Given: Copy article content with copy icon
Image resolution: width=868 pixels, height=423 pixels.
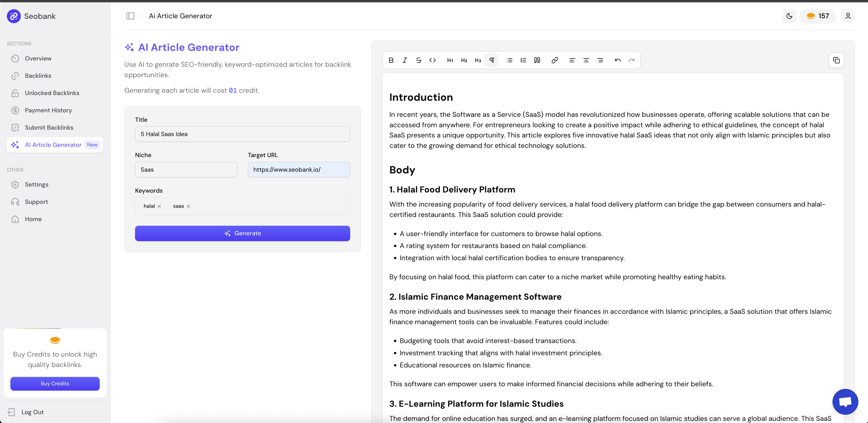Looking at the screenshot, I should pyautogui.click(x=836, y=60).
